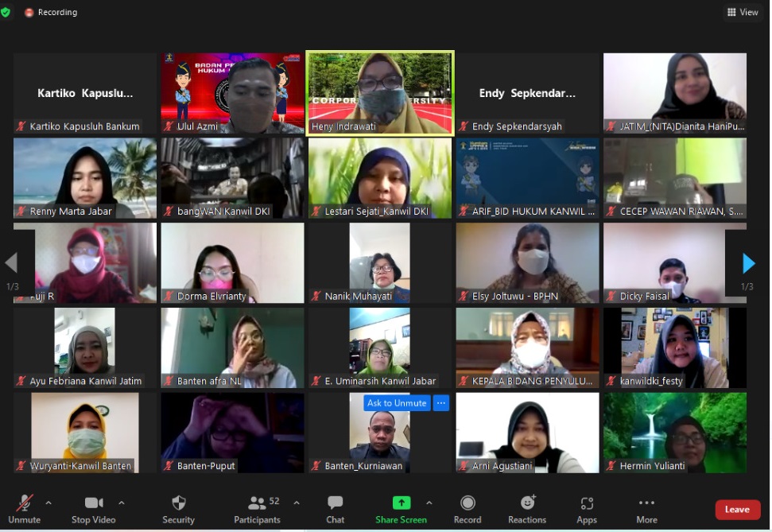Screen dimensions: 772x532
Task: Select Elsy Joltuwu - BPHN's tile
Action: coord(527,262)
